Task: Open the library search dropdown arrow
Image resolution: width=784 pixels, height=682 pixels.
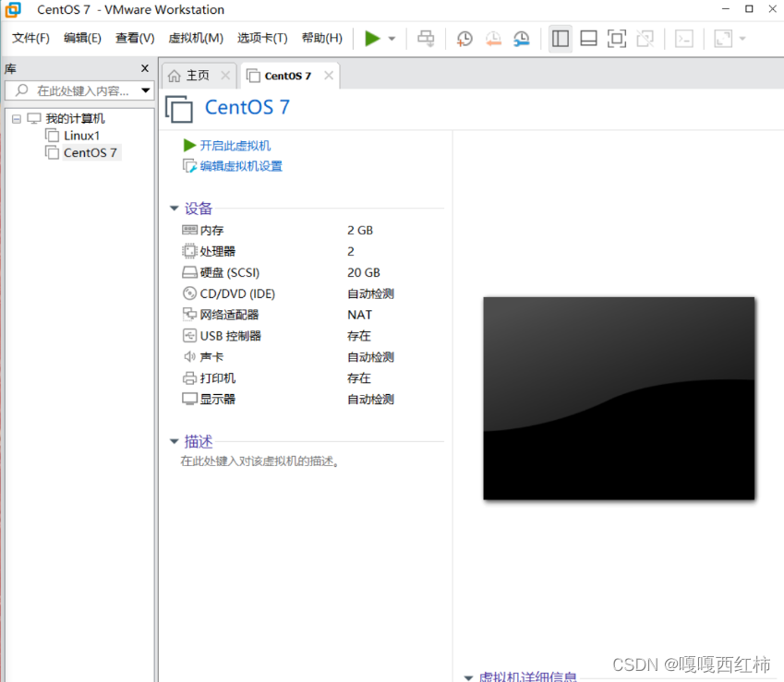Action: click(x=146, y=90)
